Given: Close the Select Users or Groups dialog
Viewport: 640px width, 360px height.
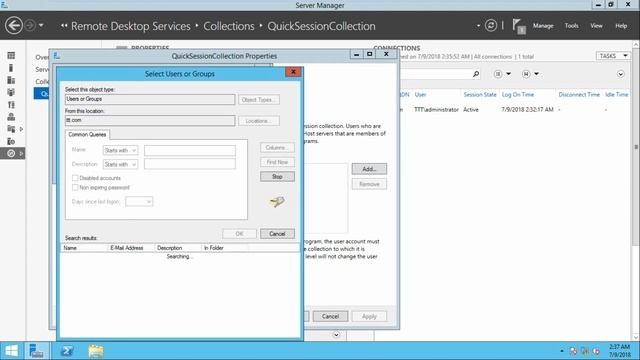Looking at the screenshot, I should (293, 72).
